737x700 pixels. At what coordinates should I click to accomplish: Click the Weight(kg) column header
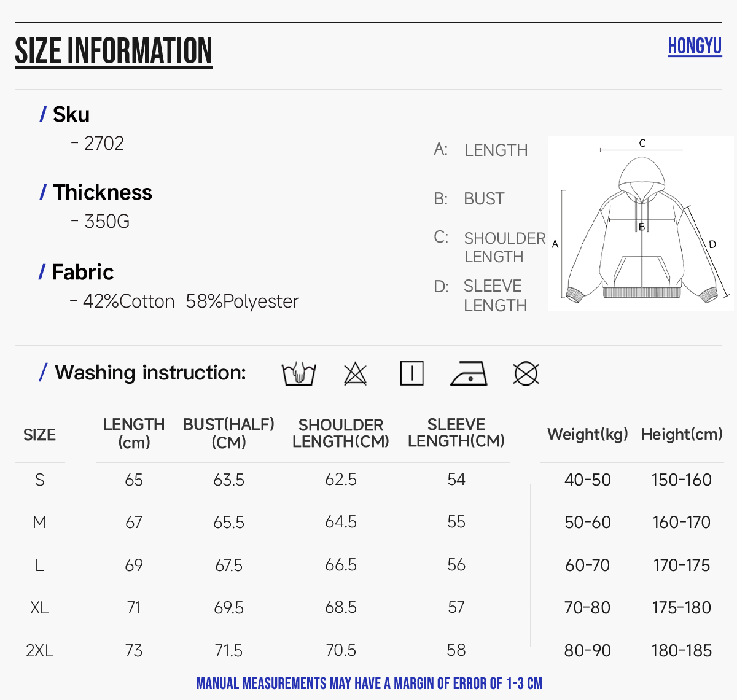coord(588,435)
